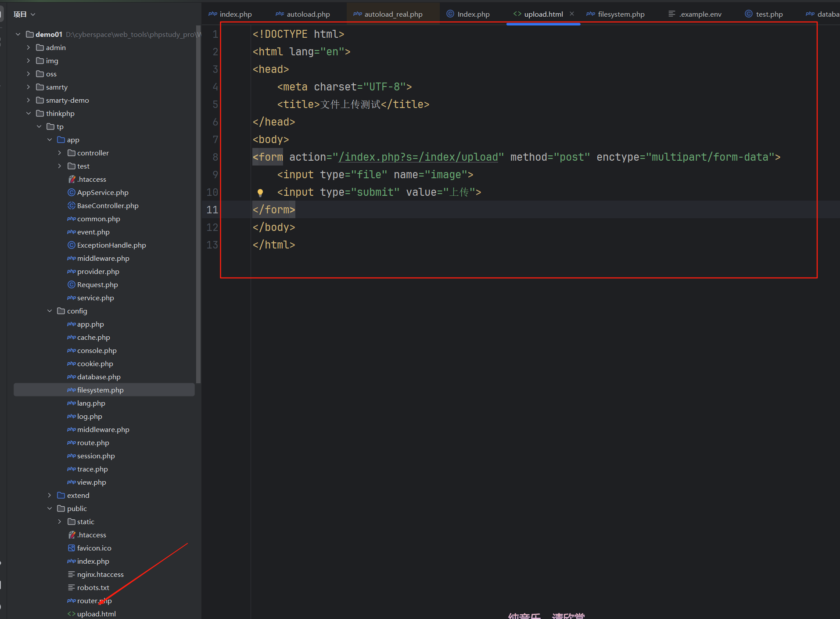Click the Request.php class icon
This screenshot has height=619, width=840.
[72, 284]
